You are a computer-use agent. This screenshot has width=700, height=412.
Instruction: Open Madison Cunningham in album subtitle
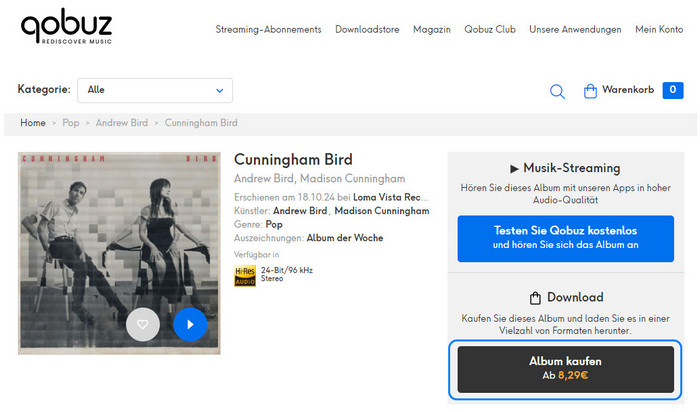352,179
